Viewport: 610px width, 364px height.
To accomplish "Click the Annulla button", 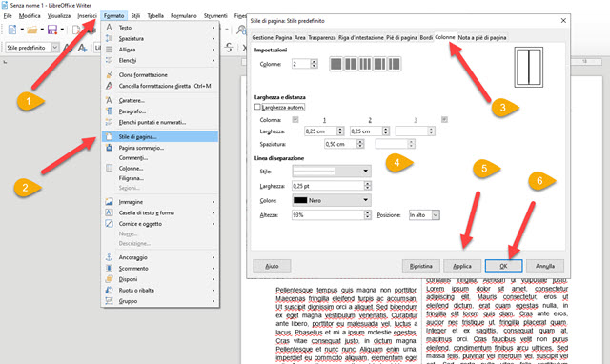I will click(545, 266).
